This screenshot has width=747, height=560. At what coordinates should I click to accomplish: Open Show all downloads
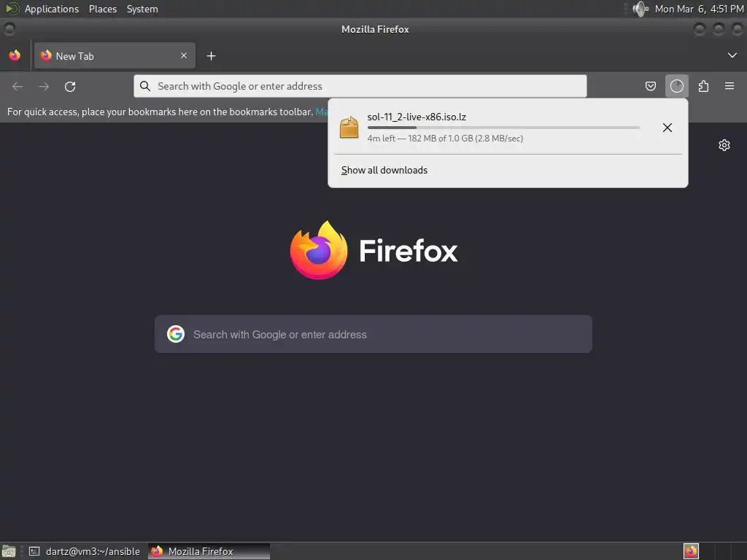[x=384, y=171]
